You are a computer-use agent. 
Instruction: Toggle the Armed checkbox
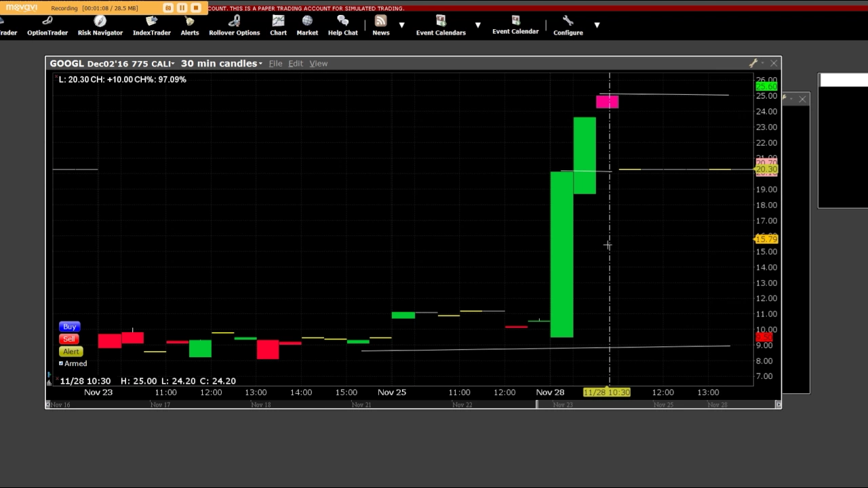61,364
